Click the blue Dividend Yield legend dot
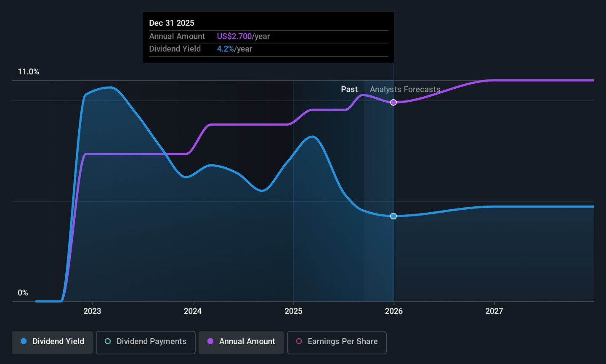The height and width of the screenshot is (364, 606). [24, 341]
